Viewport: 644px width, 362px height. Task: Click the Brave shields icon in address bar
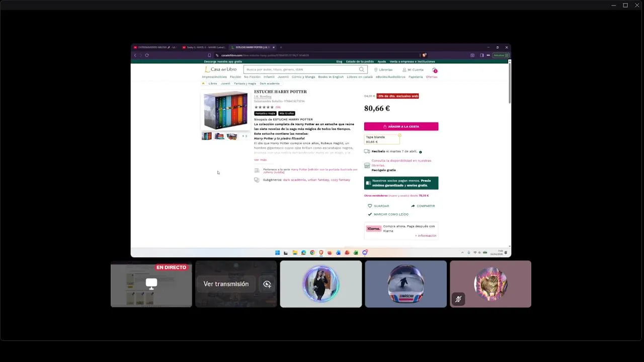pyautogui.click(x=424, y=55)
